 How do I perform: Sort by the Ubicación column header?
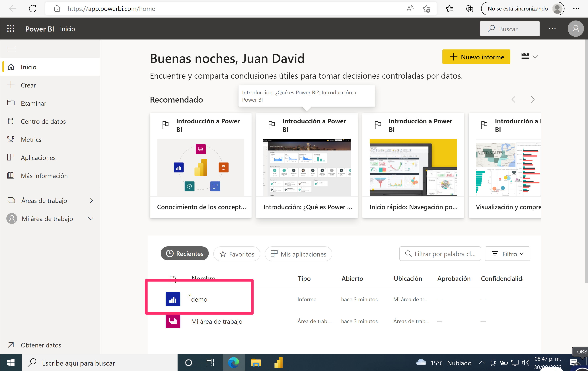[408, 278]
